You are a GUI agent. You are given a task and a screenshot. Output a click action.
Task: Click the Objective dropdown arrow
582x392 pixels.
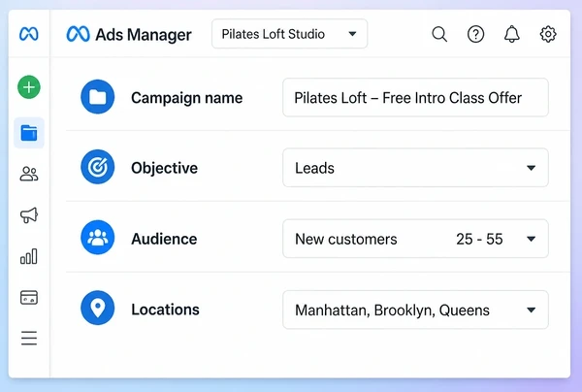532,168
